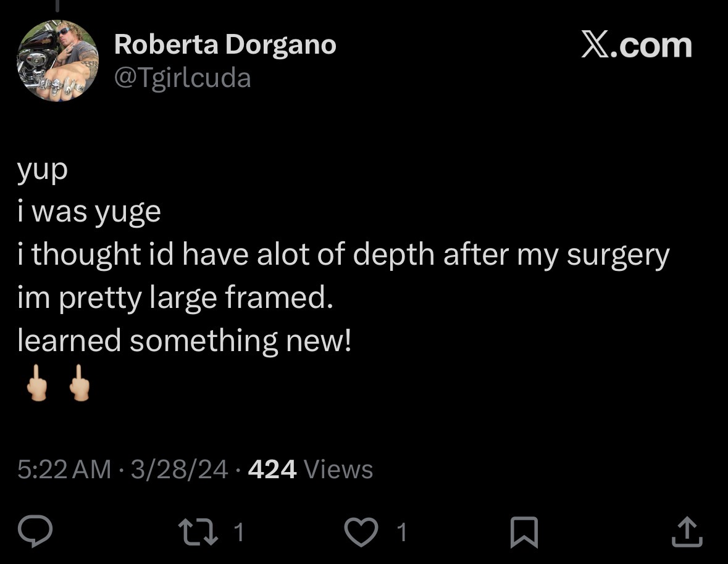Open the share upload arrow icon
Image resolution: width=728 pixels, height=564 pixels.
tap(687, 532)
